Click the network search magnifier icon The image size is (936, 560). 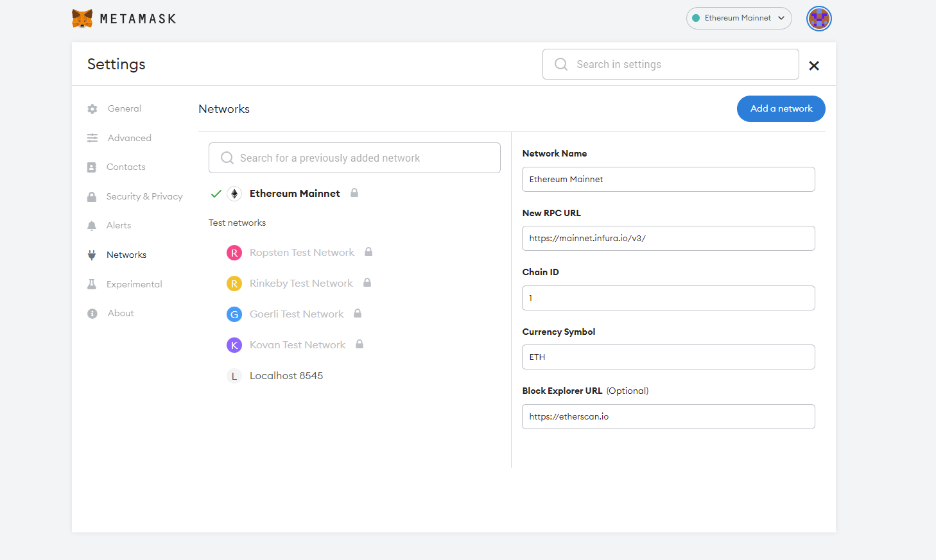click(x=227, y=158)
